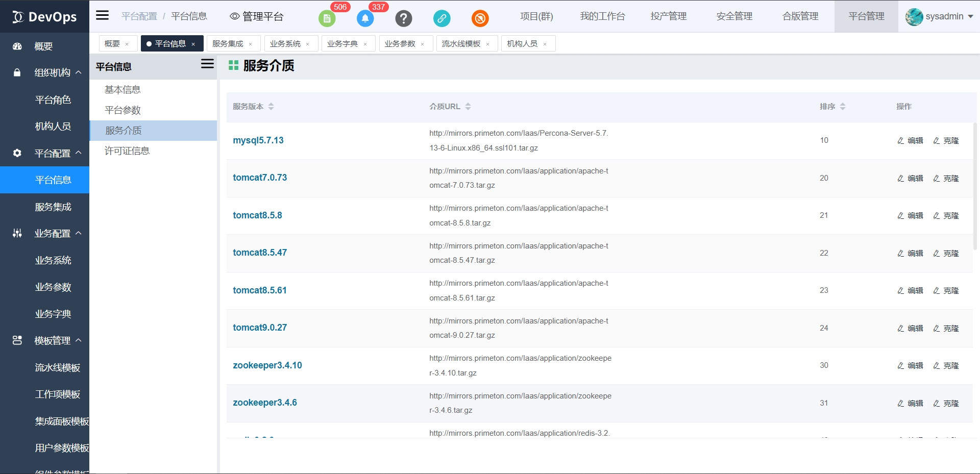Collapse the 平台信息 panel menu icon
980x474 pixels.
(x=207, y=64)
